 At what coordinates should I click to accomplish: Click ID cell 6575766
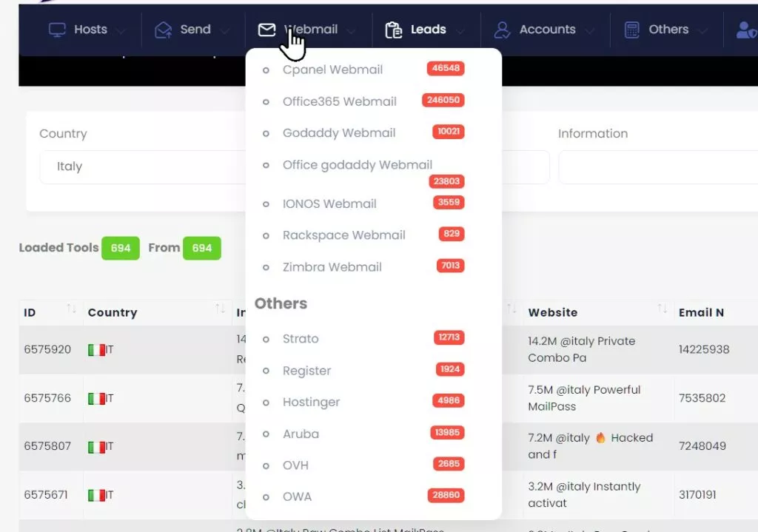(x=47, y=398)
